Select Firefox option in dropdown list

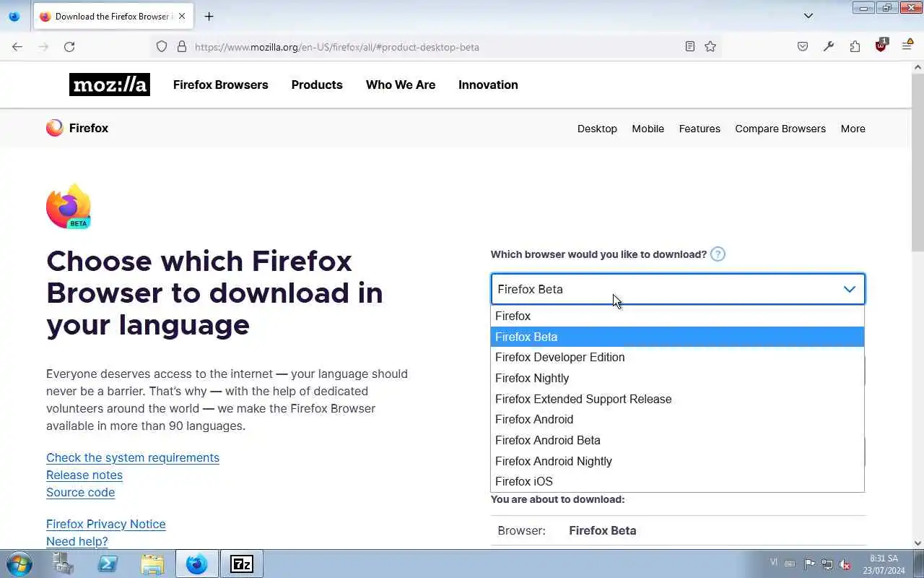pyautogui.click(x=677, y=316)
